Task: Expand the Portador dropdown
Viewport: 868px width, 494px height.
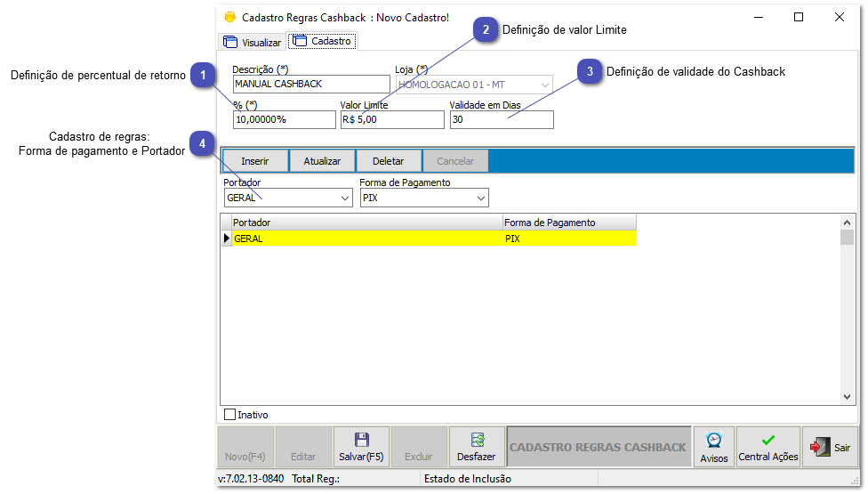Action: click(345, 198)
